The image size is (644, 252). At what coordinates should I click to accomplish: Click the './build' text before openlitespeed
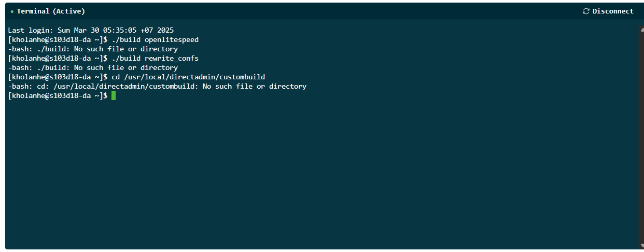pyautogui.click(x=126, y=39)
